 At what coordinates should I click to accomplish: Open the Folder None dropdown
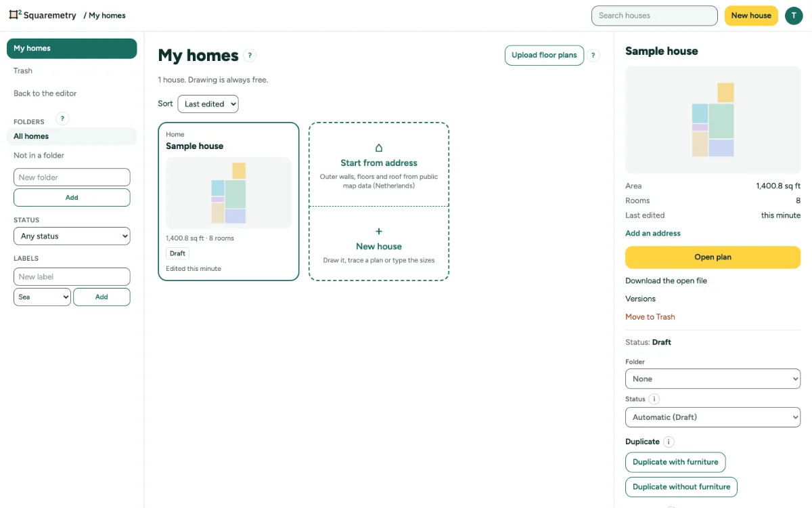[x=713, y=379]
